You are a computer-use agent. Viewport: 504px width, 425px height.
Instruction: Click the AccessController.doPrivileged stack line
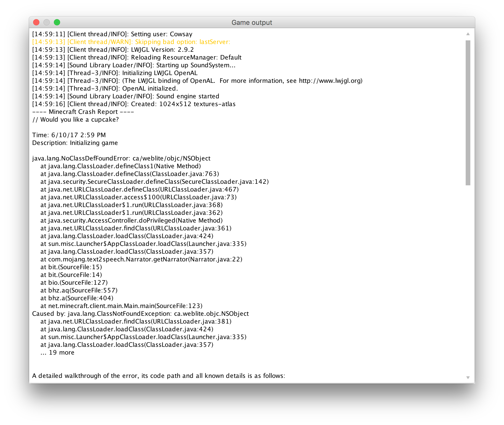tap(132, 221)
